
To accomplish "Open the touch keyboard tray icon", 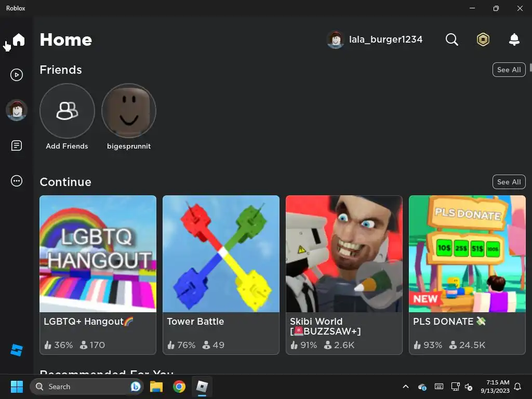I will tap(438, 387).
